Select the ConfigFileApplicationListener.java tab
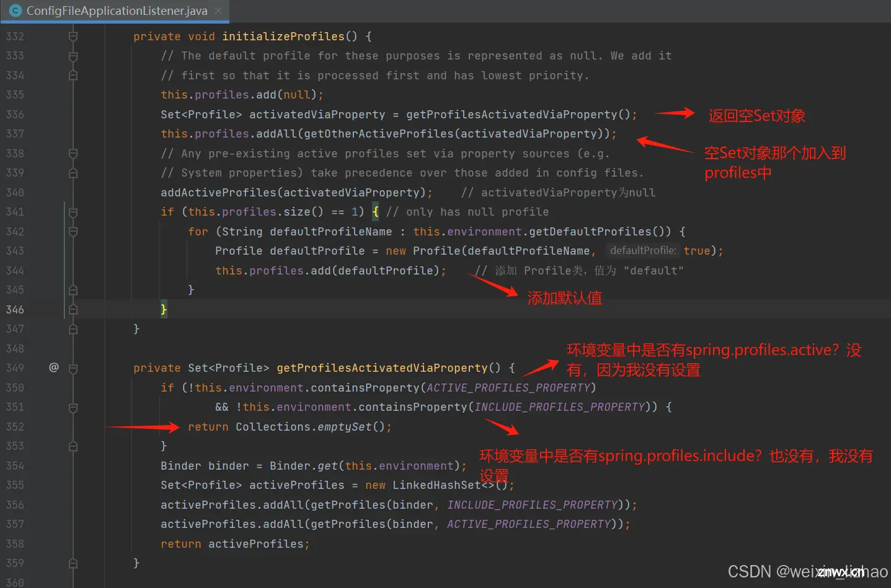 [x=115, y=11]
